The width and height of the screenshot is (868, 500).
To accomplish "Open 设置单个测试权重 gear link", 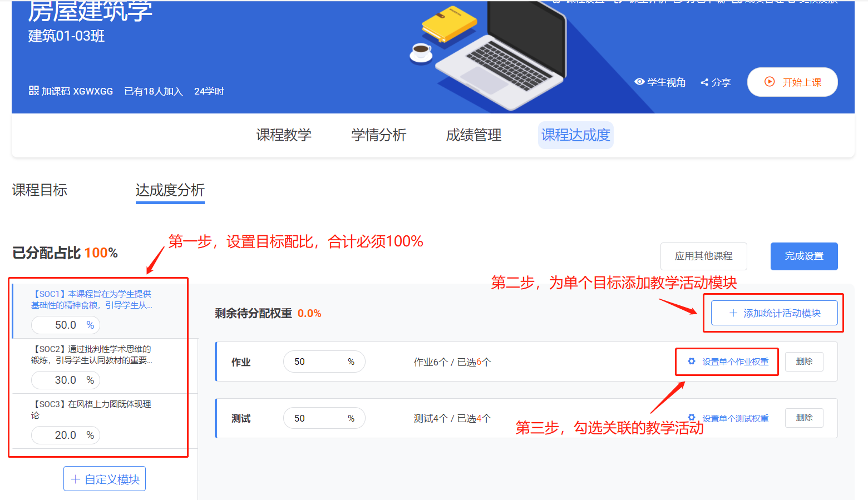I will 729,418.
